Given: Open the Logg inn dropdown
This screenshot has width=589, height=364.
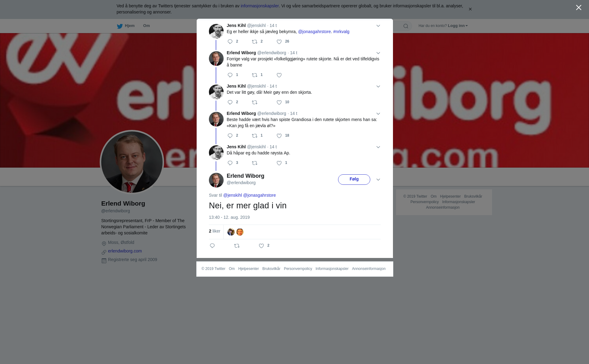Looking at the screenshot, I should (458, 26).
